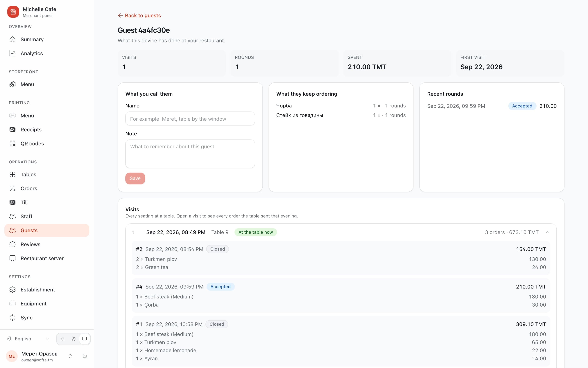Click the Summary home icon

click(12, 39)
